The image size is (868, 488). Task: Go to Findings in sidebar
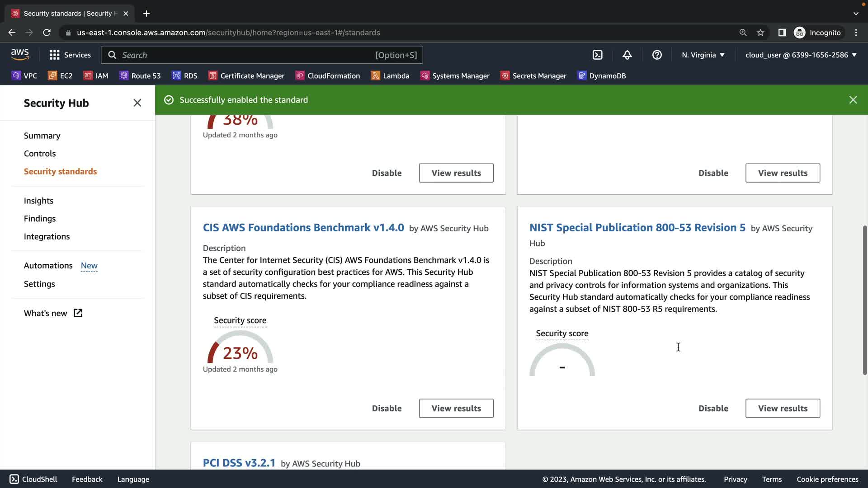[x=40, y=219]
